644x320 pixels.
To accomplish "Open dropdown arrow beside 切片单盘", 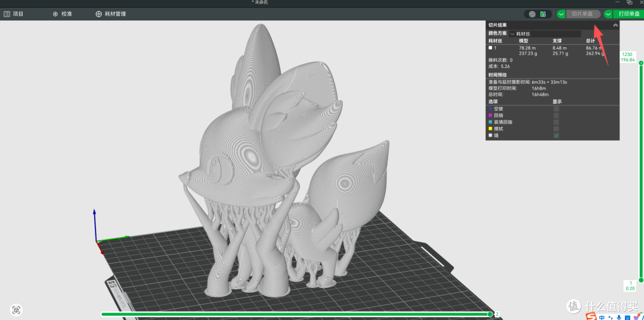I will (561, 14).
